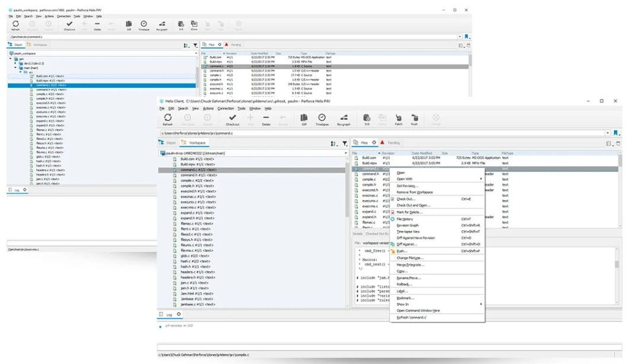This screenshot has height=364, width=630.
Task: Switch to Pending tab in back window
Action: pyautogui.click(x=233, y=44)
